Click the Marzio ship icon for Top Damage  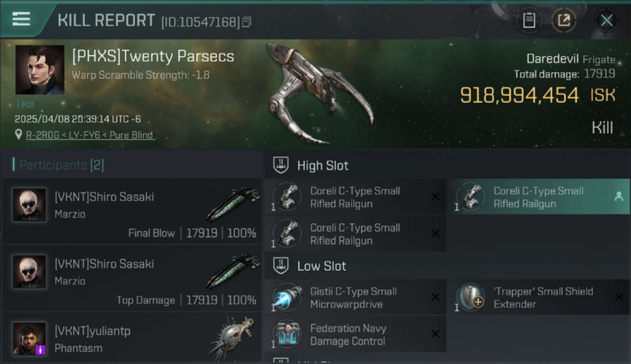click(233, 271)
